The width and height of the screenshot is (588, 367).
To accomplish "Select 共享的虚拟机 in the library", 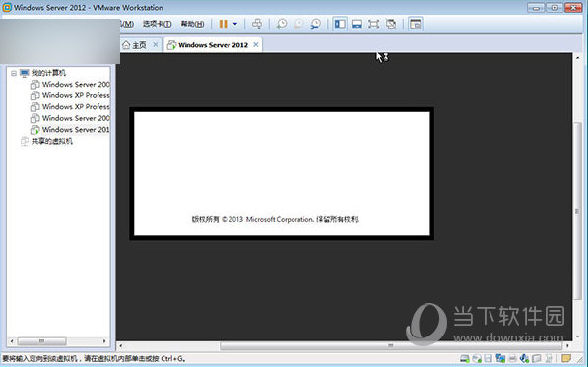I will click(52, 141).
